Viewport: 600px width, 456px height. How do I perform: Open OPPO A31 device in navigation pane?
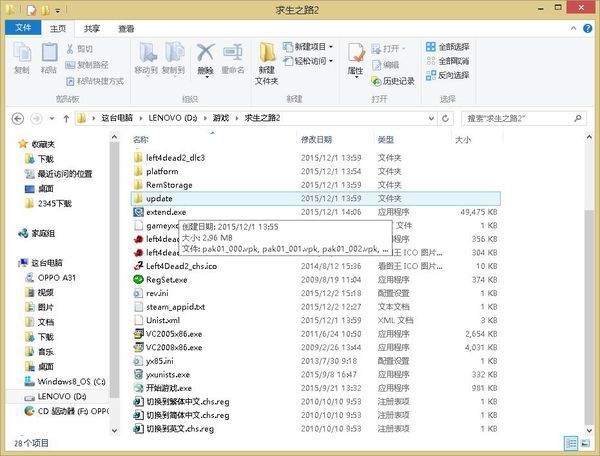[57, 278]
